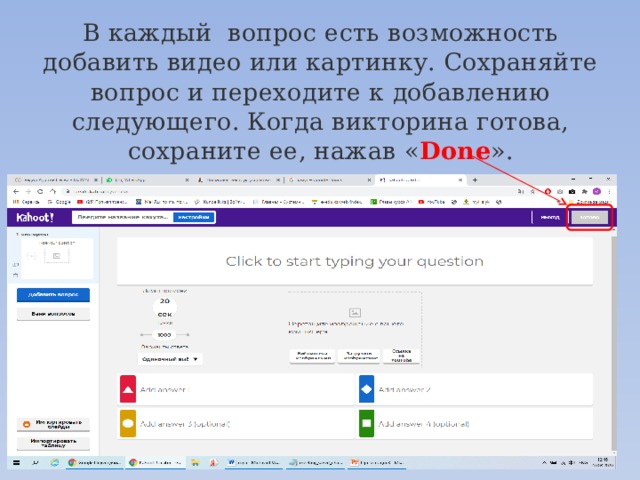
Task: Click the upload image button
Action: 359,356
